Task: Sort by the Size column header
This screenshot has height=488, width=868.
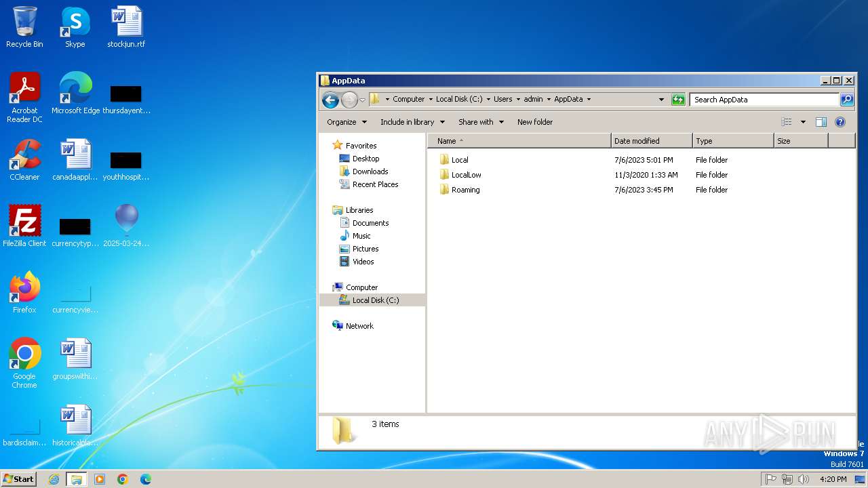Action: pyautogui.click(x=801, y=141)
